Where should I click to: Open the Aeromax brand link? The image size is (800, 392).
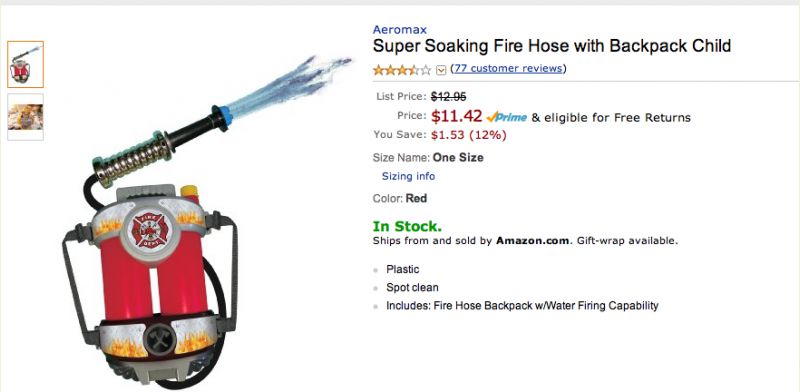[399, 30]
